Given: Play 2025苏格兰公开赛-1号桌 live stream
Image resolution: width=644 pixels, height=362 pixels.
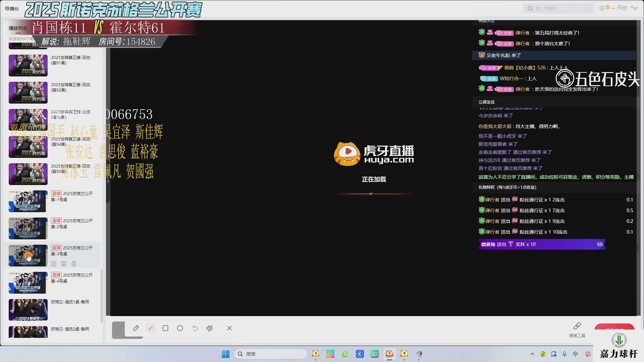Looking at the screenshot, I should coord(28,201).
